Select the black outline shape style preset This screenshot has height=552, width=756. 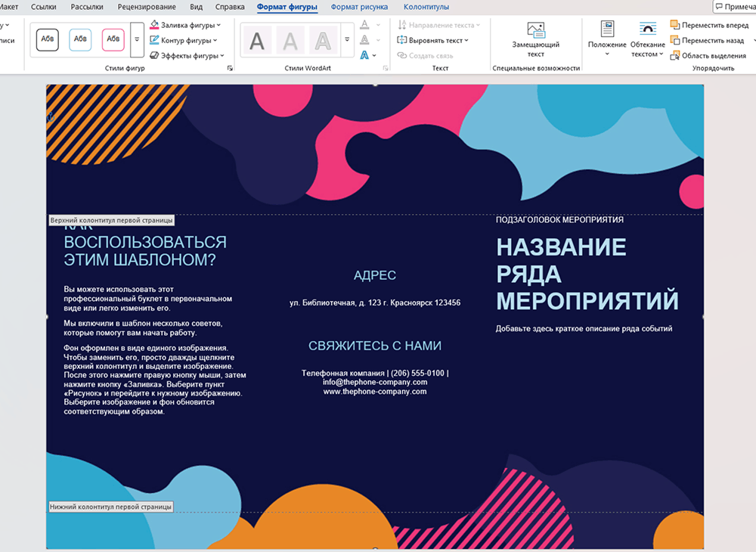point(47,39)
